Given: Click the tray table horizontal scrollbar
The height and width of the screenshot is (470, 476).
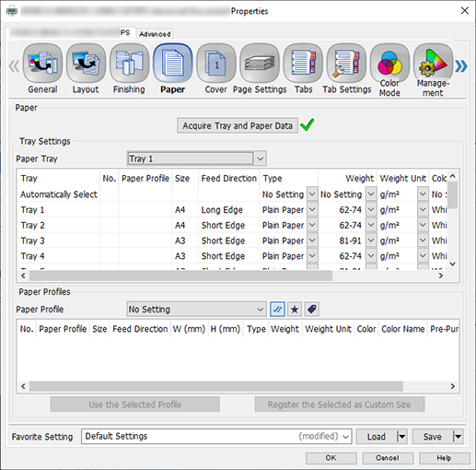Looking at the screenshot, I should pyautogui.click(x=180, y=276).
